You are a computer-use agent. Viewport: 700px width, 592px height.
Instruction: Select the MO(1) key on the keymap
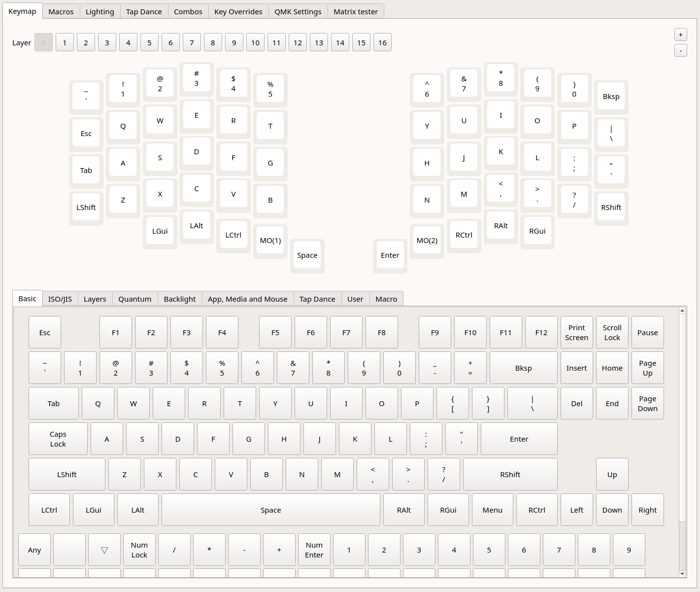270,241
